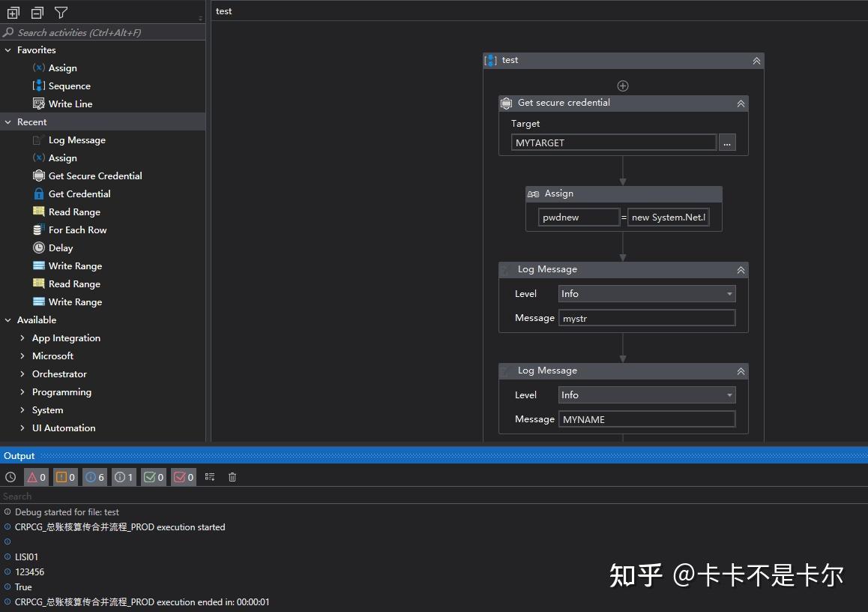Toggle timestamps clock icon in Output
Viewport: 868px width, 612px height.
[x=10, y=477]
